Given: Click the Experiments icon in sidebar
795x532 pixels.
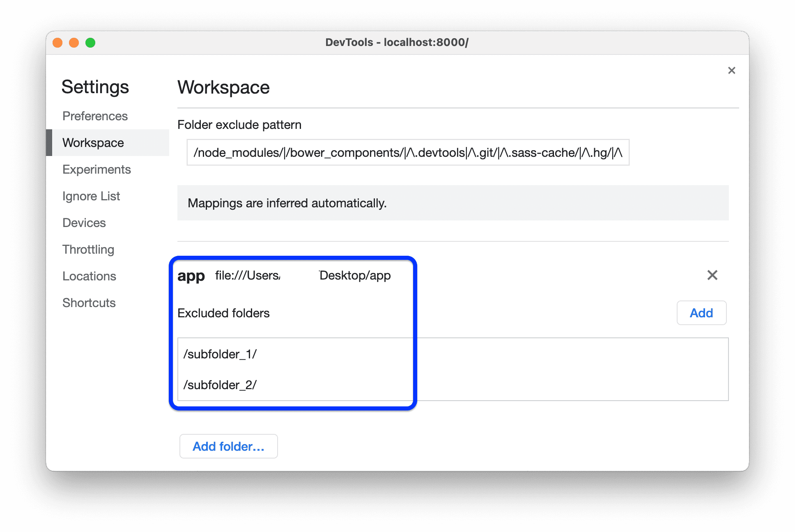Looking at the screenshot, I should click(96, 169).
